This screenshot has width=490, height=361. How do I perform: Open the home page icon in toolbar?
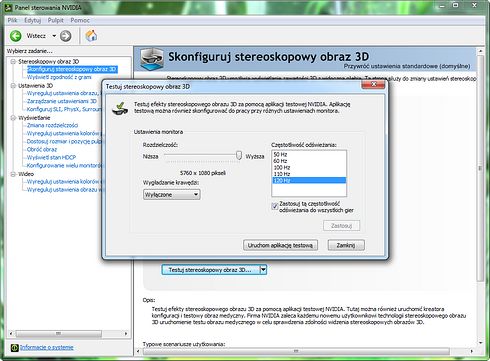[x=91, y=36]
